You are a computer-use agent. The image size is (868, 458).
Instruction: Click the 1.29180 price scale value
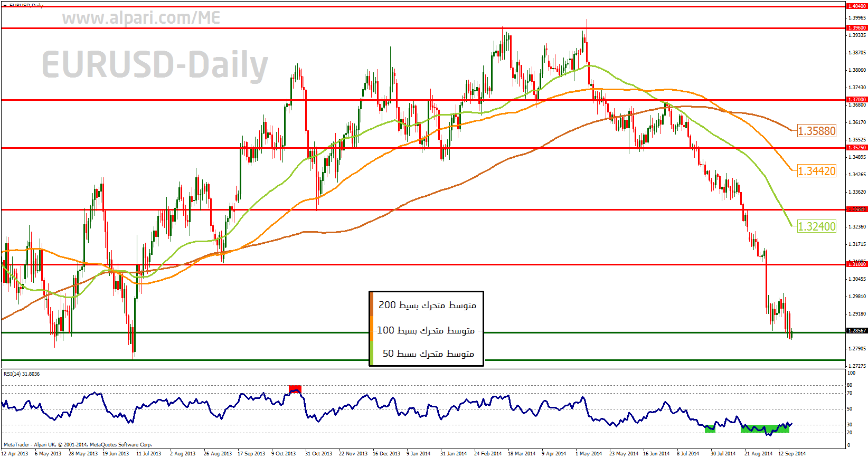coord(857,314)
